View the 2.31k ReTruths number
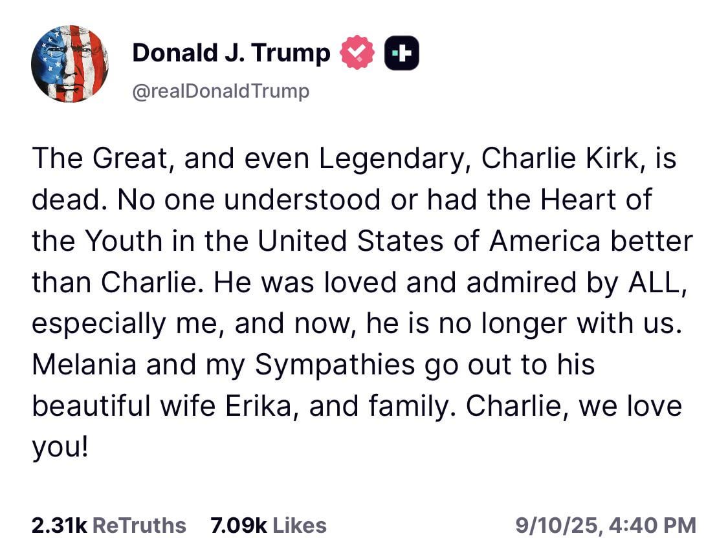Image resolution: width=728 pixels, height=560 pixels. coord(59,526)
